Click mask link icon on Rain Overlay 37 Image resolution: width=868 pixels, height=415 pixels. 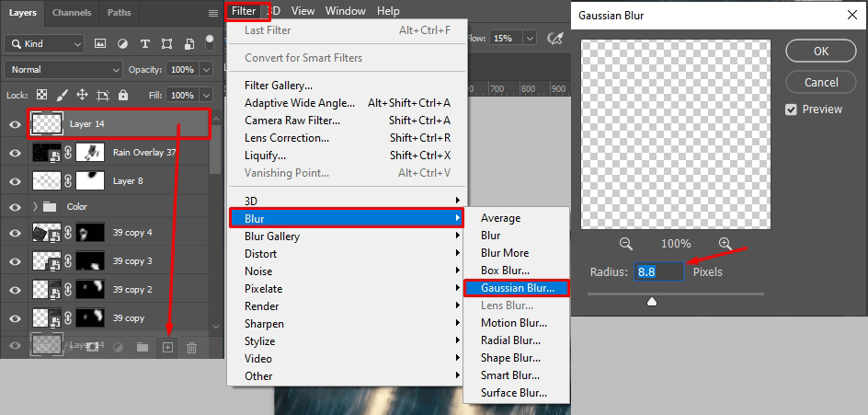pos(68,153)
